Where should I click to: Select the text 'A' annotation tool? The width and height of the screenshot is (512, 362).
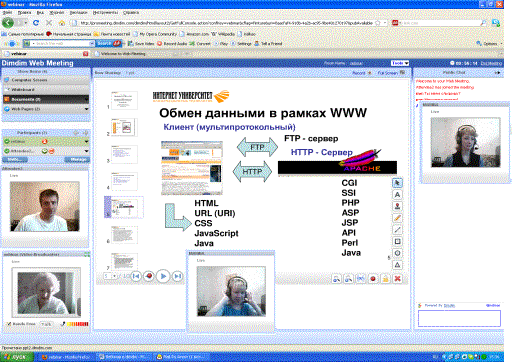click(397, 195)
